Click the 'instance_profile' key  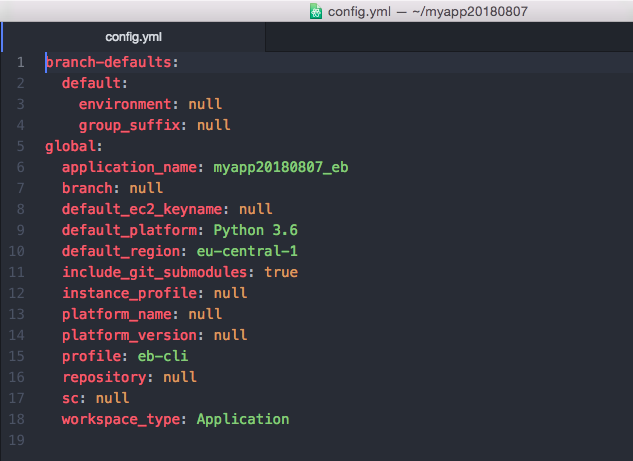[x=130, y=293]
